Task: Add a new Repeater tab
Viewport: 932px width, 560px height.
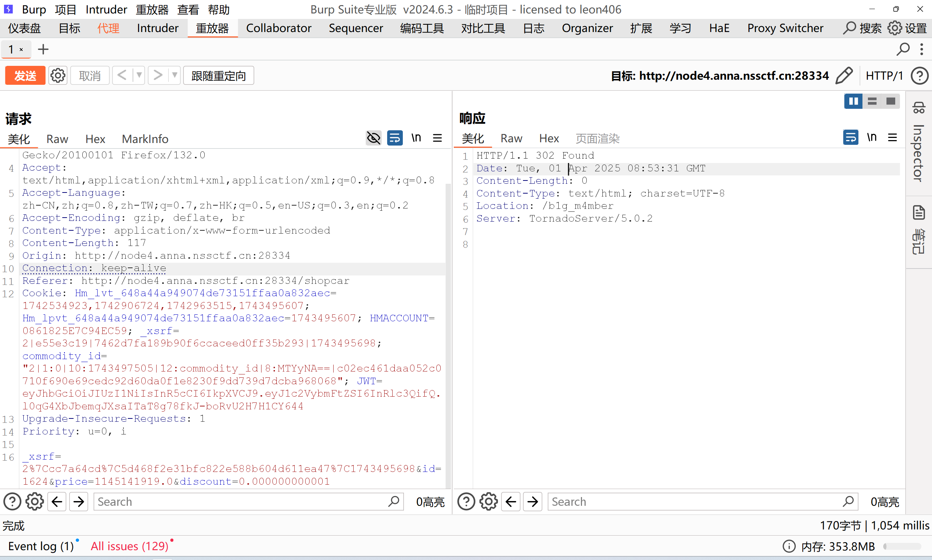Action: pos(43,49)
